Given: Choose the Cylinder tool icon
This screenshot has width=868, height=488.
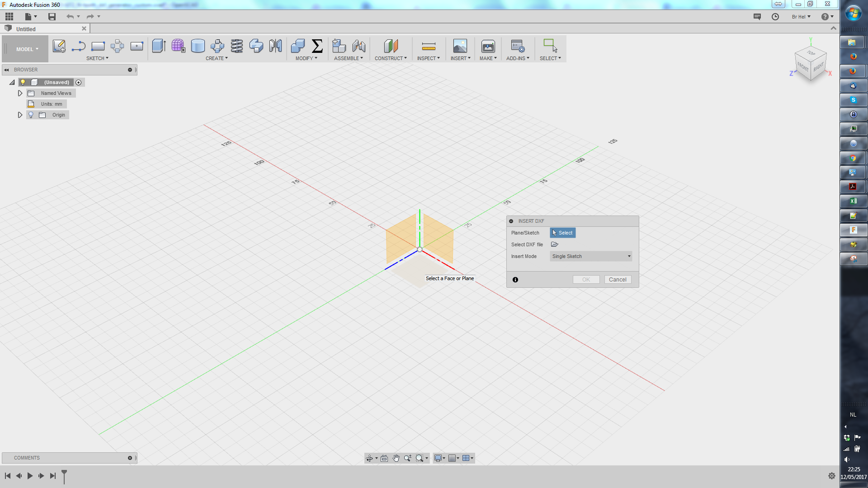Looking at the screenshot, I should [x=198, y=46].
